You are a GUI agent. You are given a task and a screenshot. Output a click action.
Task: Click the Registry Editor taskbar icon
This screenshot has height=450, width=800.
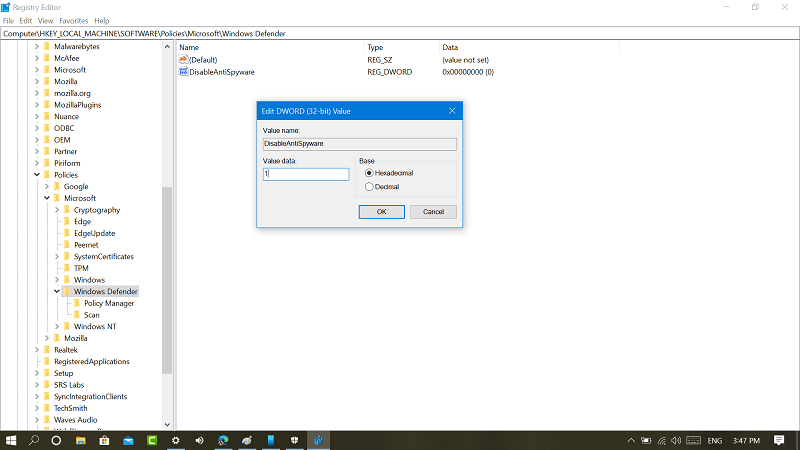point(318,440)
